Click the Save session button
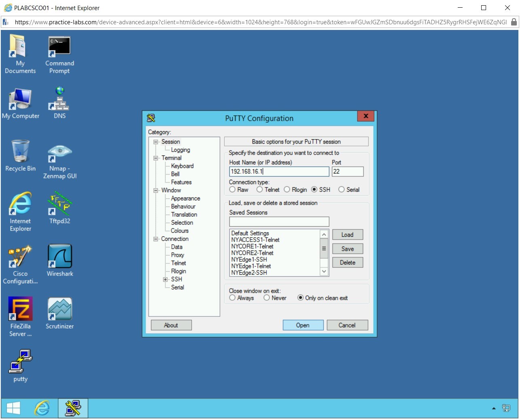 347,249
